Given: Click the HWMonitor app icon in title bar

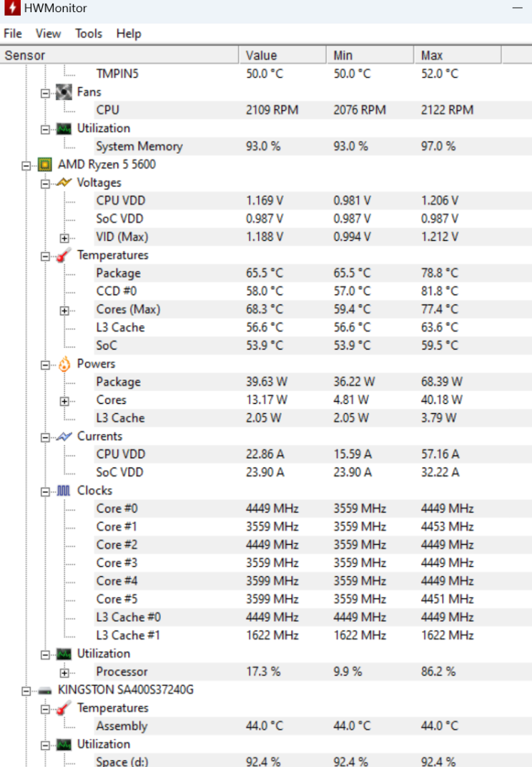Looking at the screenshot, I should point(11,8).
